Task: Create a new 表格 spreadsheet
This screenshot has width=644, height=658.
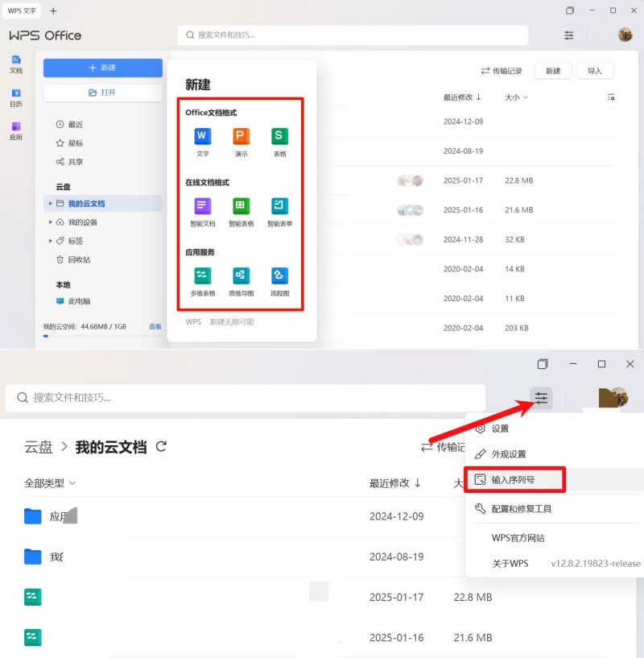Action: [x=279, y=139]
